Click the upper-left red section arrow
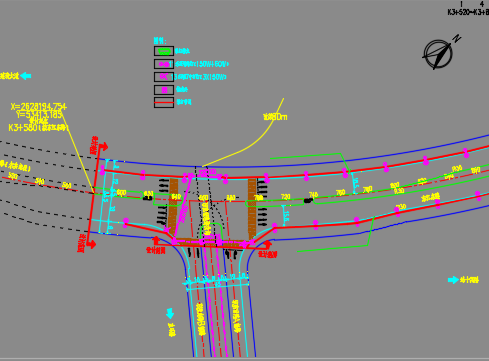 [103, 146]
